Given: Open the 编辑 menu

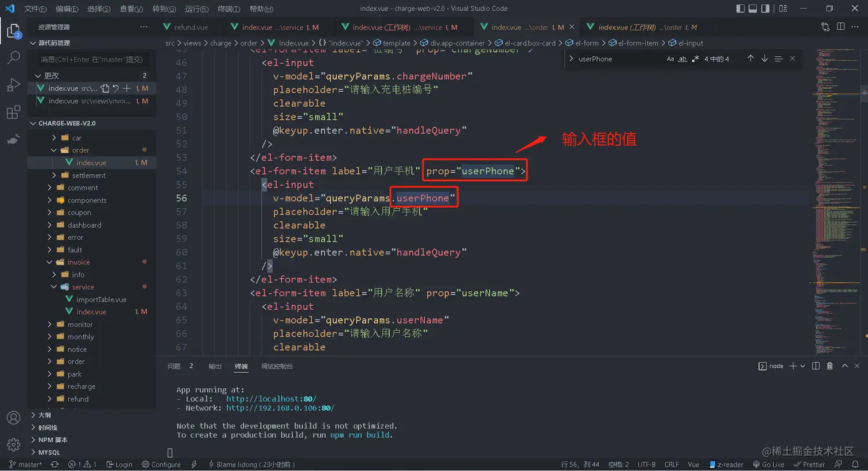Looking at the screenshot, I should point(67,9).
